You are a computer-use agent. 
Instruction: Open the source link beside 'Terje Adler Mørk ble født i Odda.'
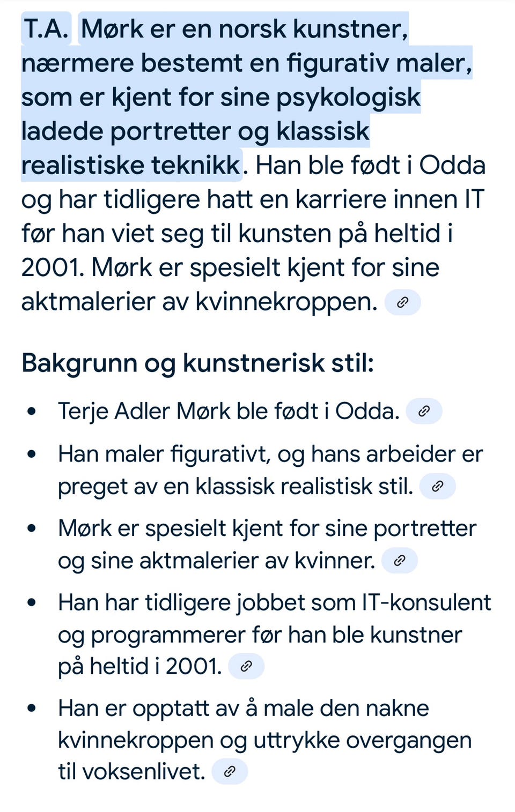(424, 412)
